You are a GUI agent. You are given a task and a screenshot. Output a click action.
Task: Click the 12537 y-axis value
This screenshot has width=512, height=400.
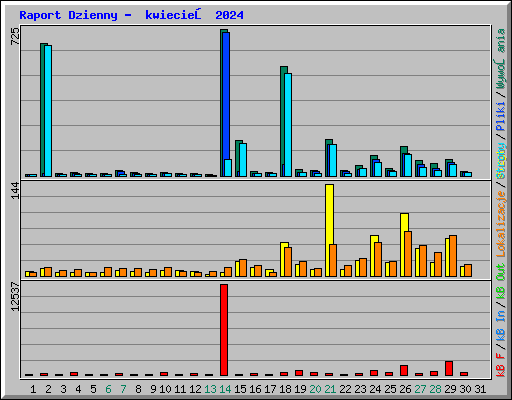[15, 297]
